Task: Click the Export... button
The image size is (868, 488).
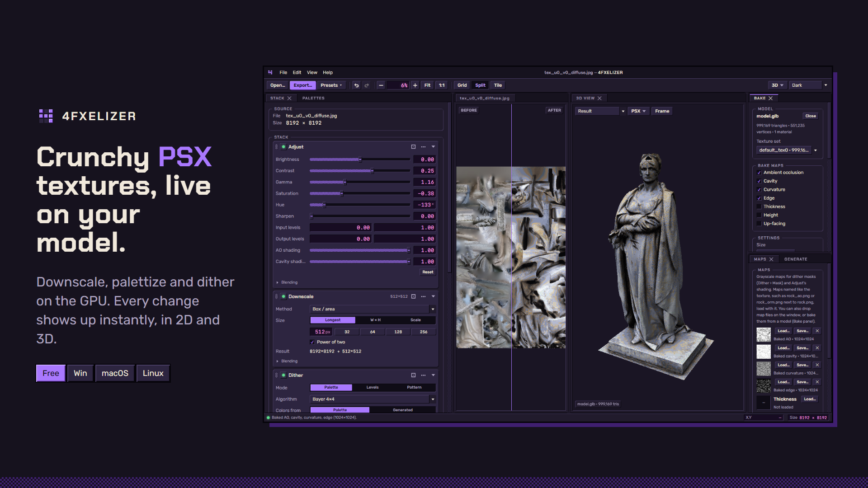Action: (302, 85)
